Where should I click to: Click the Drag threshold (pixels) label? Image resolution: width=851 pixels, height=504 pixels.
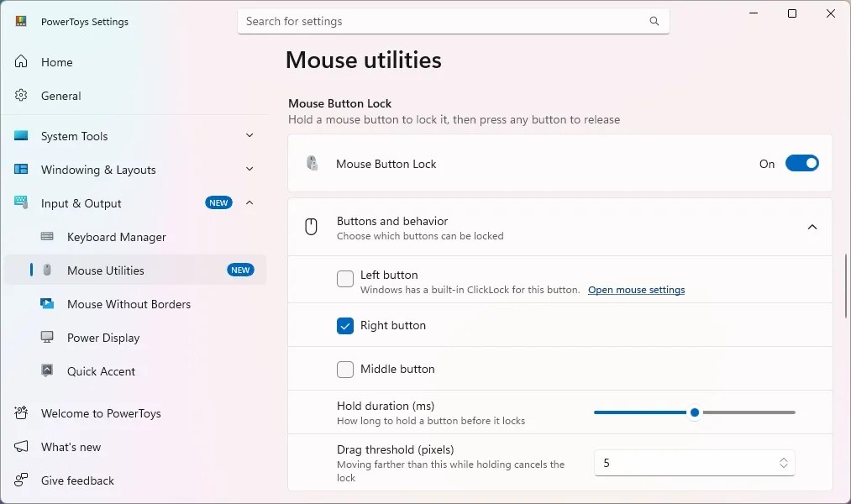coord(395,449)
